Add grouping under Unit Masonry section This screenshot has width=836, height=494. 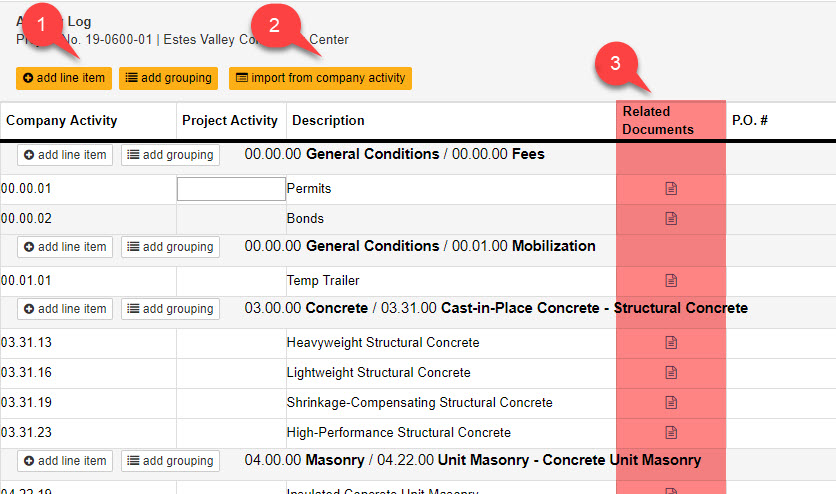tap(171, 461)
